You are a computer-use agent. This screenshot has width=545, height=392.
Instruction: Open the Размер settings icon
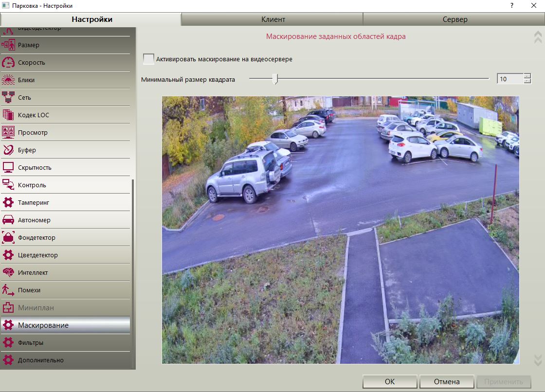(x=8, y=45)
